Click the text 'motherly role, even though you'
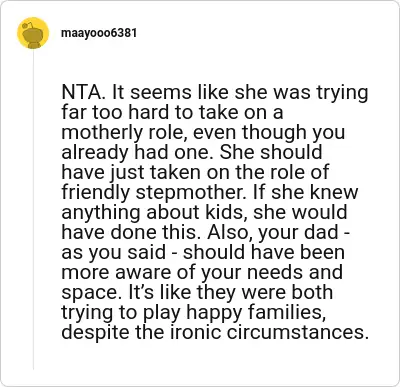This screenshot has height=387, width=400. click(x=203, y=132)
